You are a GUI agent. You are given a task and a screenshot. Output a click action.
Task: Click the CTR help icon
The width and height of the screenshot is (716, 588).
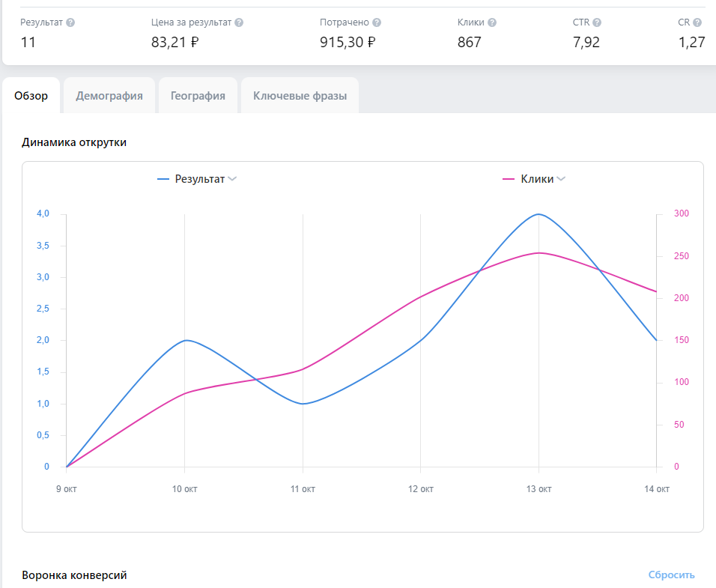point(597,22)
